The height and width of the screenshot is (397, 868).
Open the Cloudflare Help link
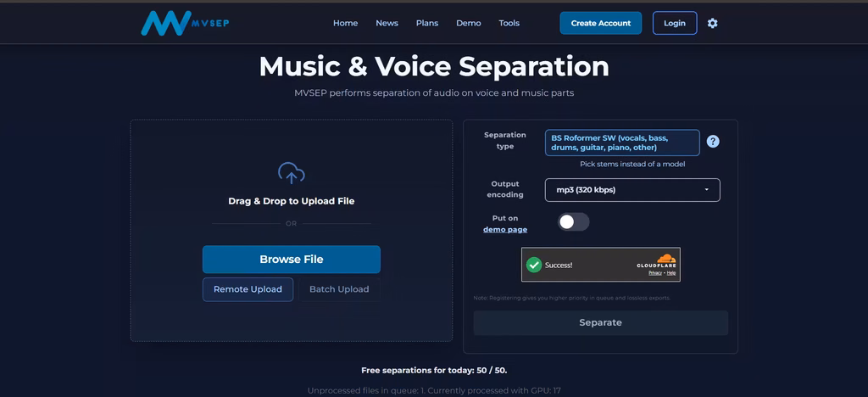[x=671, y=273]
